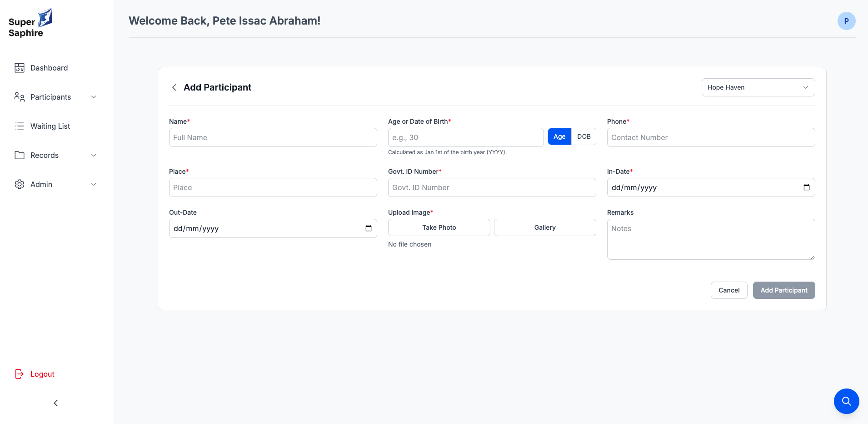Select the Age input mode
This screenshot has width=868, height=424.
click(x=559, y=136)
